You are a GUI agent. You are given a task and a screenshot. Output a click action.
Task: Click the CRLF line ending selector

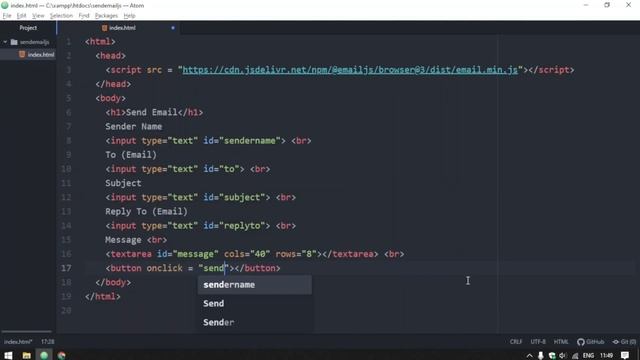coord(516,342)
